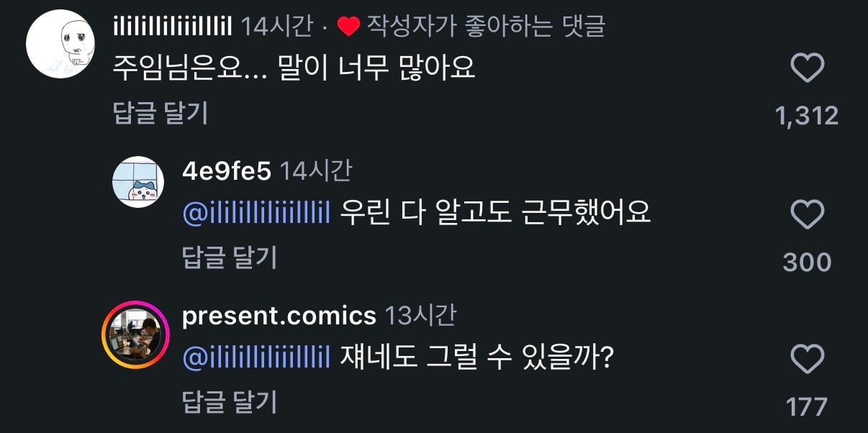
Task: Reply to the top comment with '답글 달기'
Action: 161,113
